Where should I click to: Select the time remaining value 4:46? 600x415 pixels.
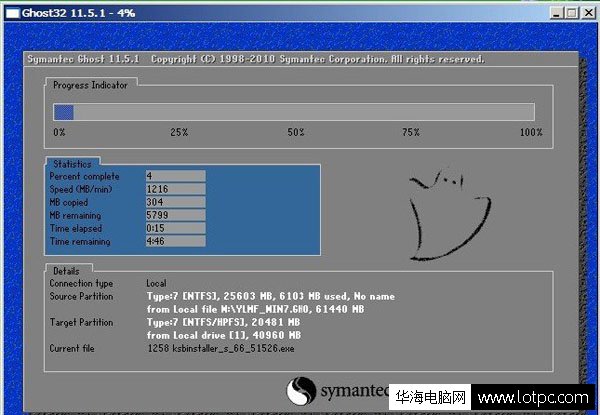[x=176, y=241]
